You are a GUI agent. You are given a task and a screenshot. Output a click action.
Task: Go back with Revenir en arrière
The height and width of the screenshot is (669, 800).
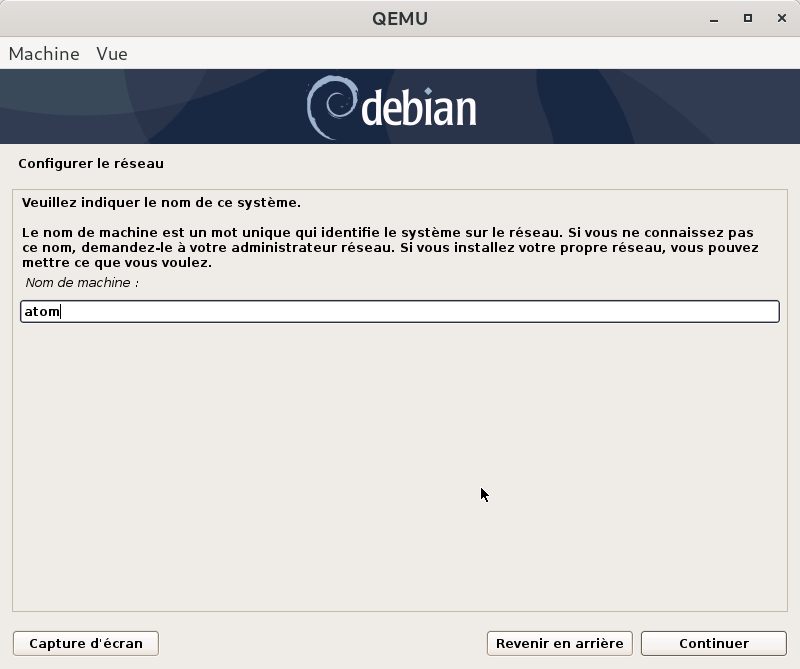click(x=559, y=643)
